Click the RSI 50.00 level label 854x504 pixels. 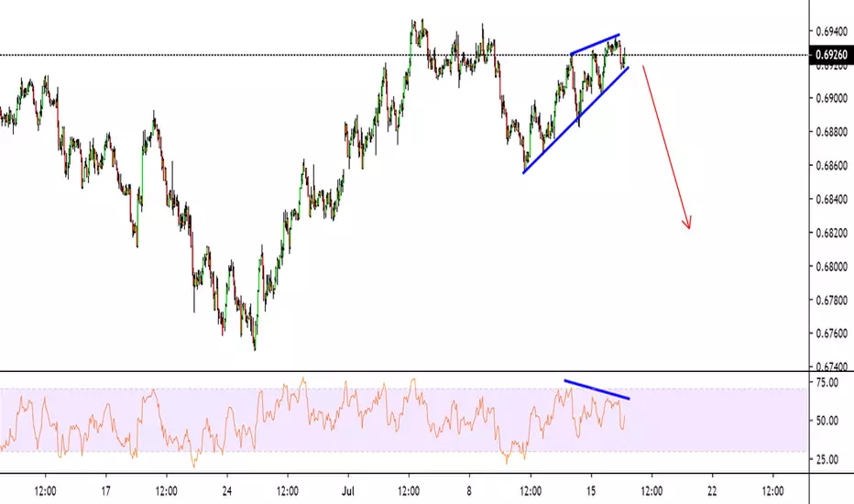pos(827,422)
